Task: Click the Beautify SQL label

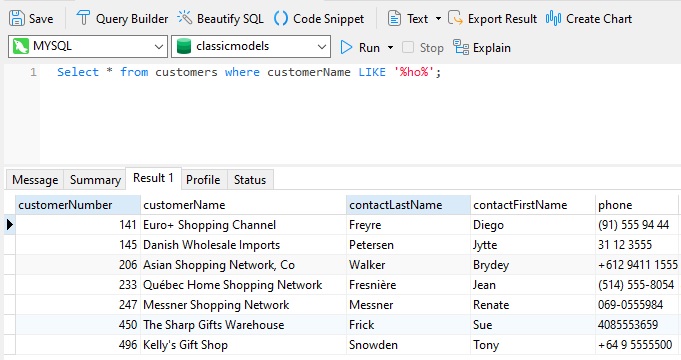Action: pyautogui.click(x=230, y=19)
